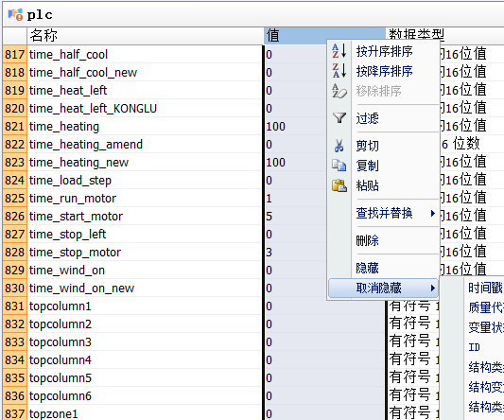Click the descending sort Z-A icon
504x420 pixels.
[339, 71]
